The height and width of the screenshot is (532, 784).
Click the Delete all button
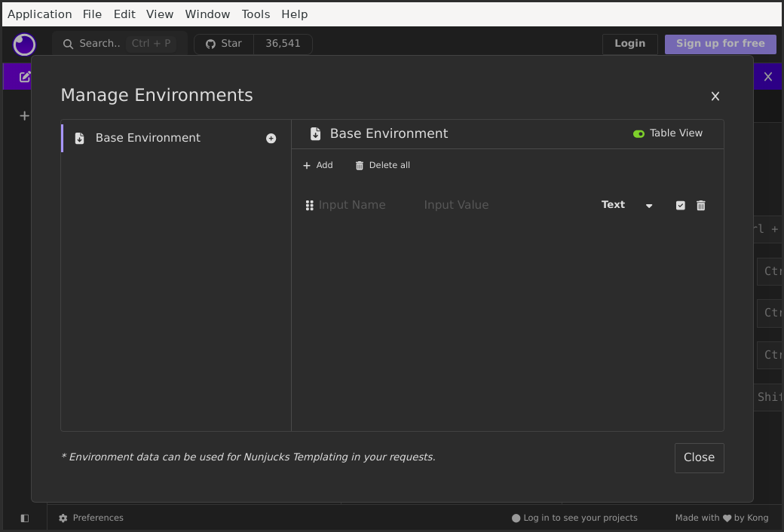(x=382, y=166)
